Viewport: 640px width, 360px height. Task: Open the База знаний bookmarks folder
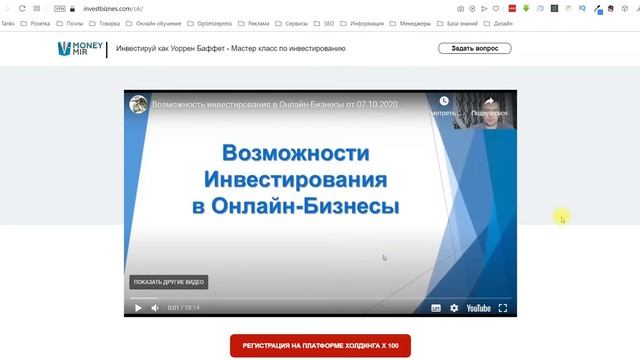pyautogui.click(x=457, y=24)
